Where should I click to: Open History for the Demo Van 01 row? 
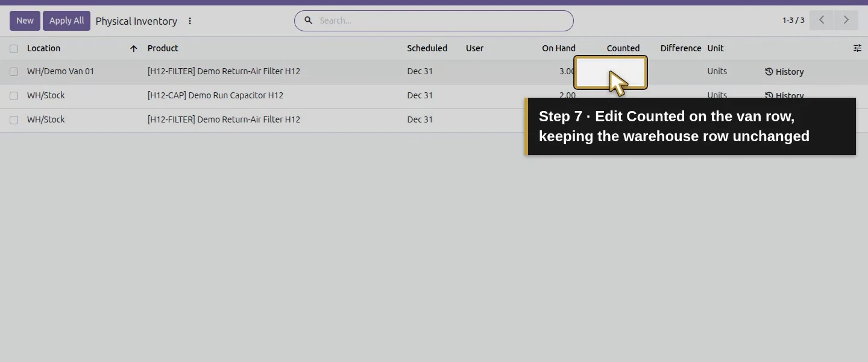(784, 72)
